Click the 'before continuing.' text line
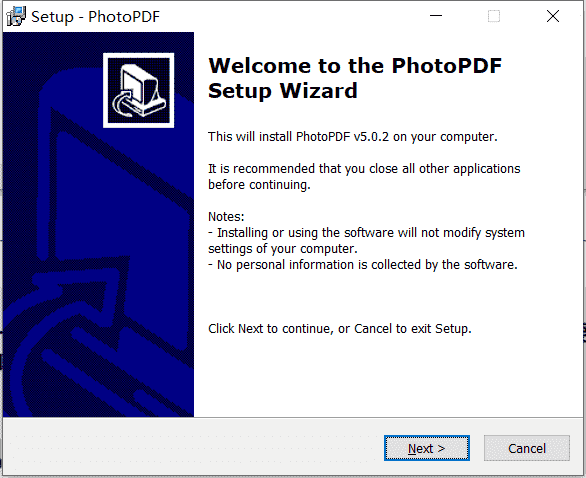 pos(259,185)
